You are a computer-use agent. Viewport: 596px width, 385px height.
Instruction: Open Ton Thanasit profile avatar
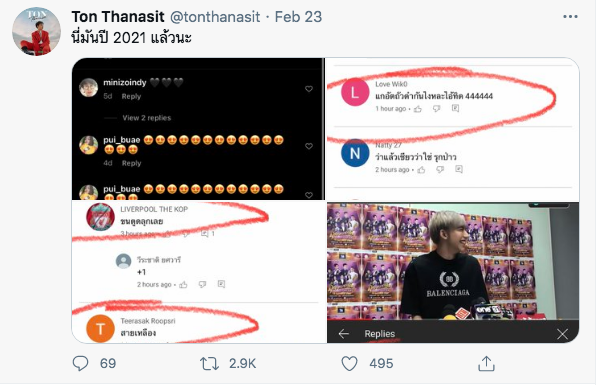(36, 31)
